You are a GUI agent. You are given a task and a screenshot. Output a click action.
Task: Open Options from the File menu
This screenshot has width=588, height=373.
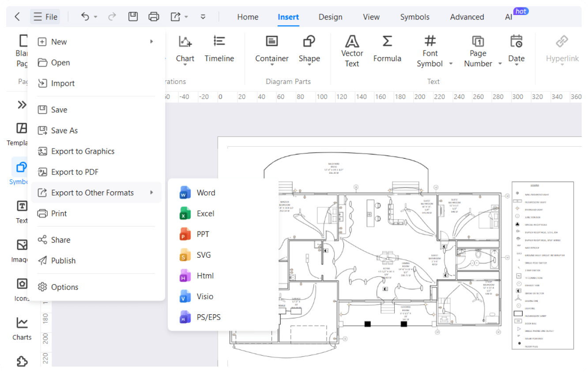click(96, 287)
